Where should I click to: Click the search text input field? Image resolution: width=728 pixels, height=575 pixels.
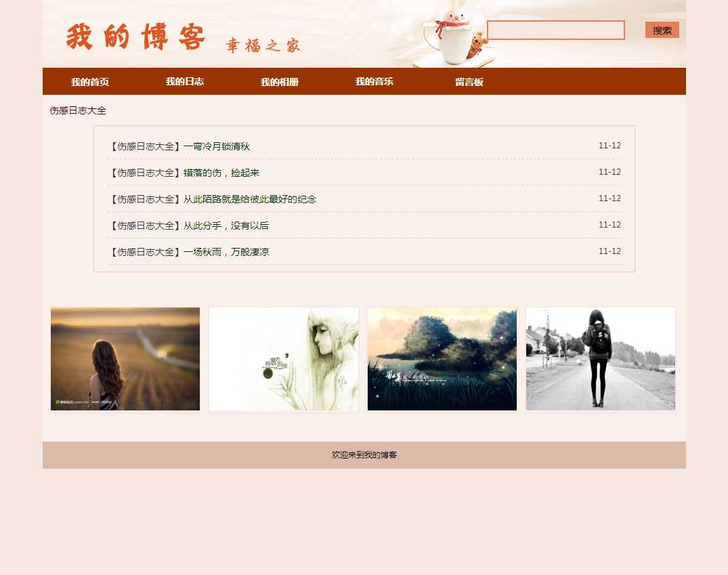[555, 30]
